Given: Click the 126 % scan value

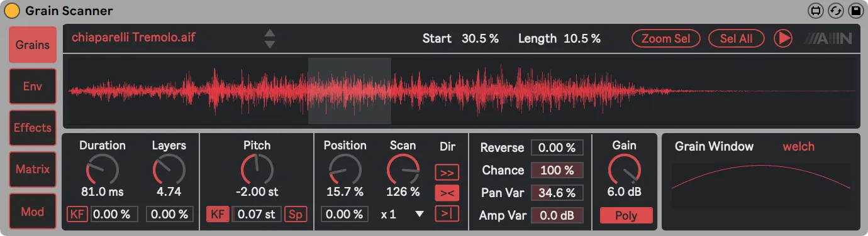Looking at the screenshot, I should 403,191.
